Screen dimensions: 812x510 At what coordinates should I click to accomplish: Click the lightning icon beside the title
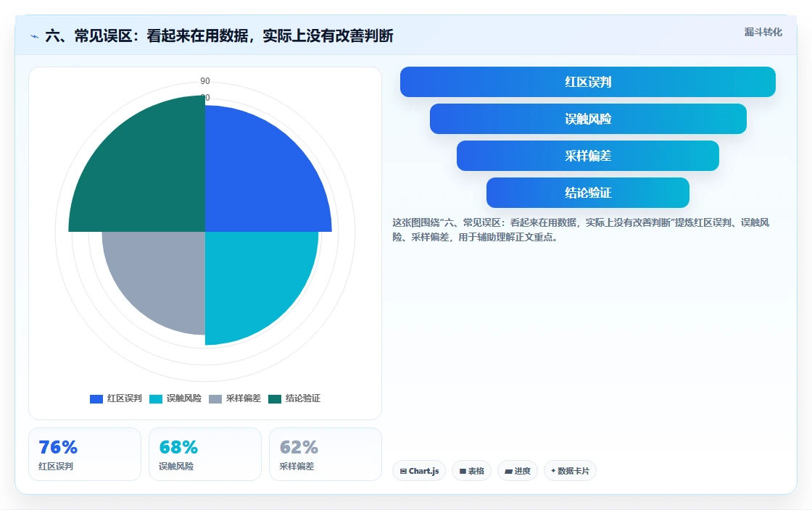point(35,37)
